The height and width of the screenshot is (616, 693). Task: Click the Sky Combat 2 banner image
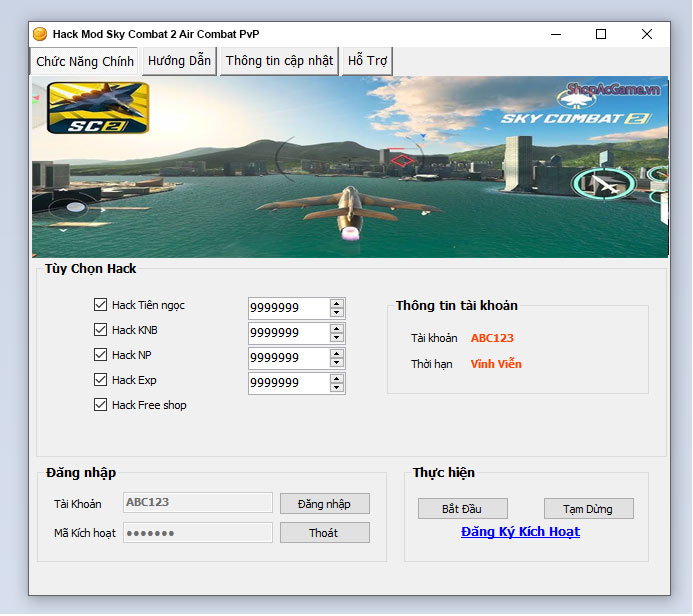coord(350,167)
